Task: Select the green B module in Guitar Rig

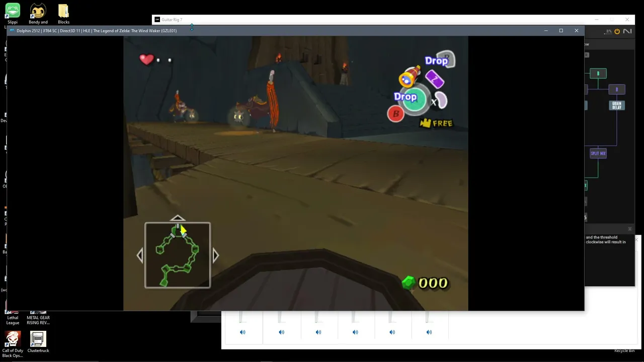Action: [x=598, y=73]
